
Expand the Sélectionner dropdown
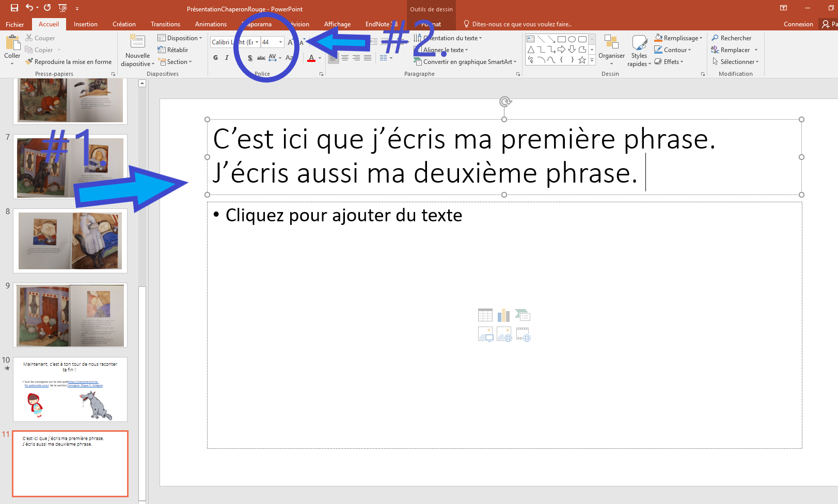pos(735,62)
